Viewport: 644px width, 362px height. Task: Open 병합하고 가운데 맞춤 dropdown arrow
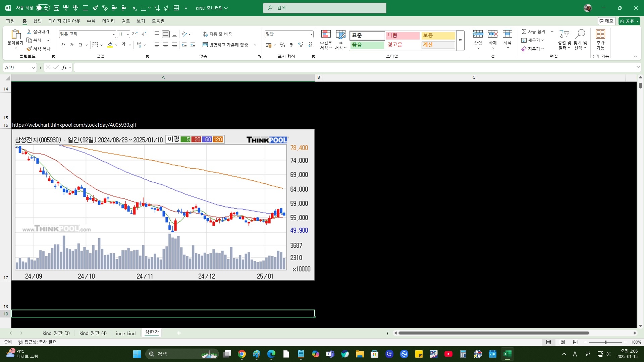pyautogui.click(x=255, y=45)
